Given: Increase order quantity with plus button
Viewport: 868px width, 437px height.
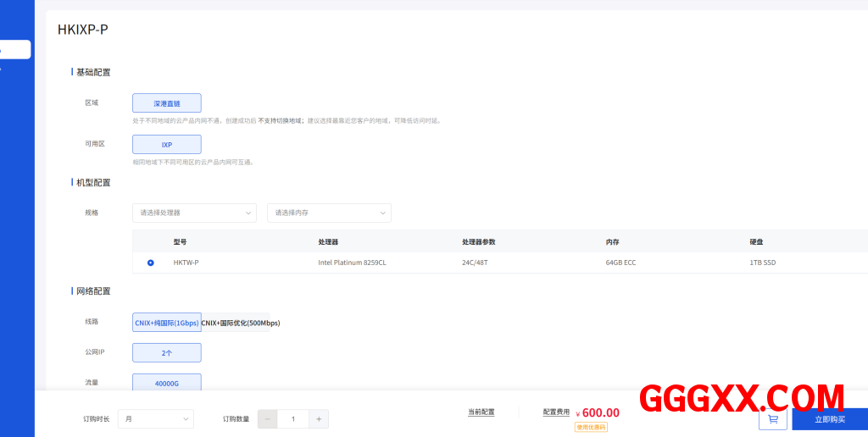Looking at the screenshot, I should pyautogui.click(x=319, y=418).
